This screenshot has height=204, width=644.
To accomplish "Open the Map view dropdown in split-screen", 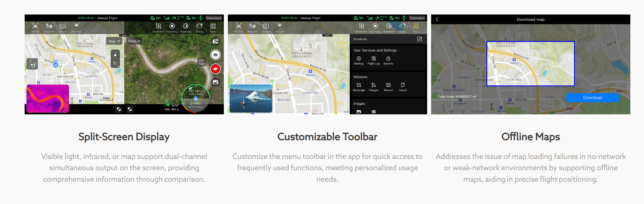I will pyautogui.click(x=114, y=41).
